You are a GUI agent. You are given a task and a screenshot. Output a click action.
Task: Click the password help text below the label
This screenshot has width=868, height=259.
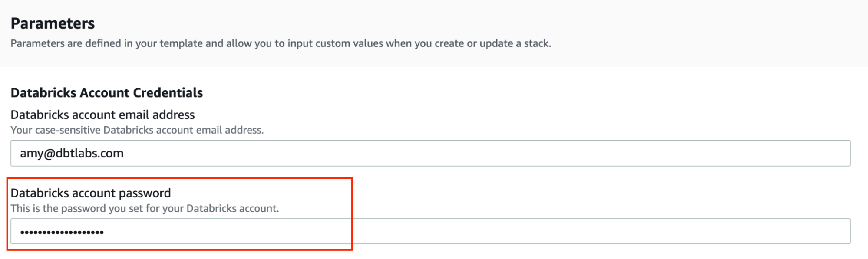tap(145, 209)
